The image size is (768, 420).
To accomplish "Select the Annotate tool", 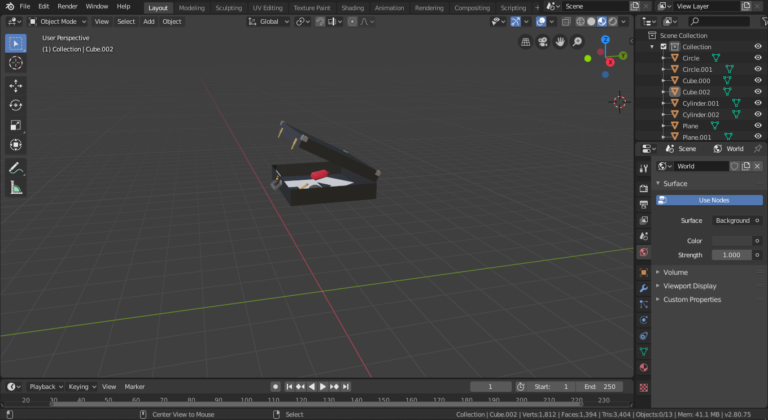I will coord(16,167).
